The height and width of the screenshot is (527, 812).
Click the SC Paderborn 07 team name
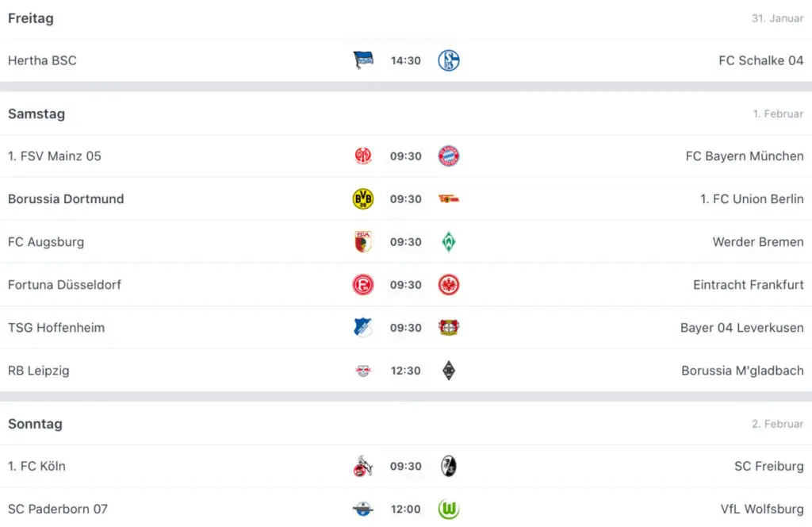point(58,509)
